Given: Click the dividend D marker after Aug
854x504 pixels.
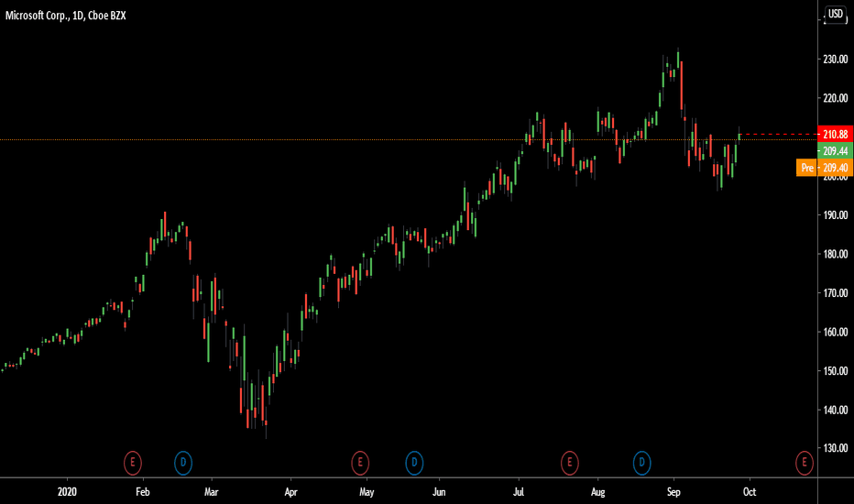Looking at the screenshot, I should (x=641, y=463).
